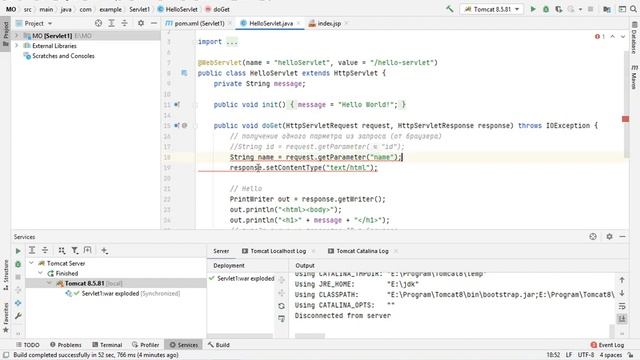The image size is (640, 360).
Task: Click error indicator count in editor
Action: click(600, 36)
